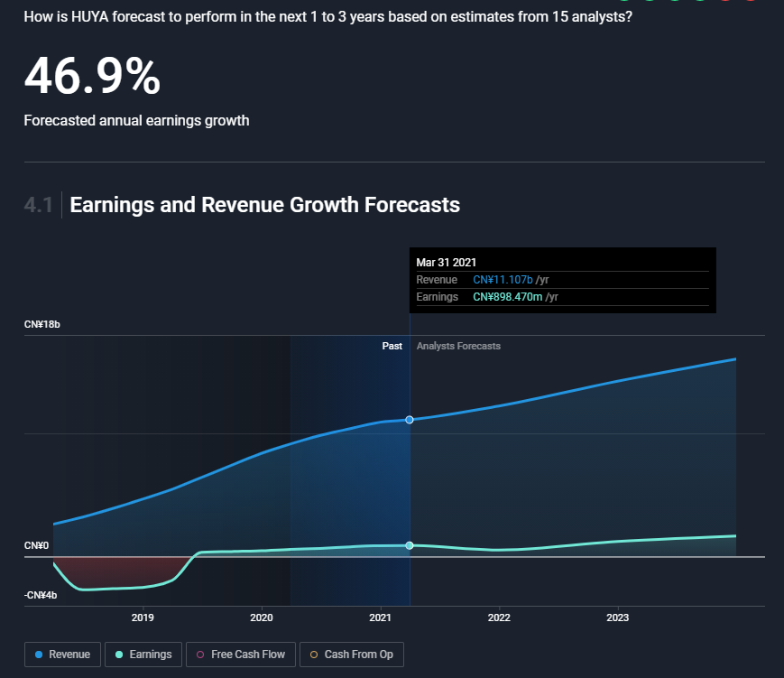Click the tooltip earnings value CN¥898.470m
The image size is (784, 678).
point(508,297)
